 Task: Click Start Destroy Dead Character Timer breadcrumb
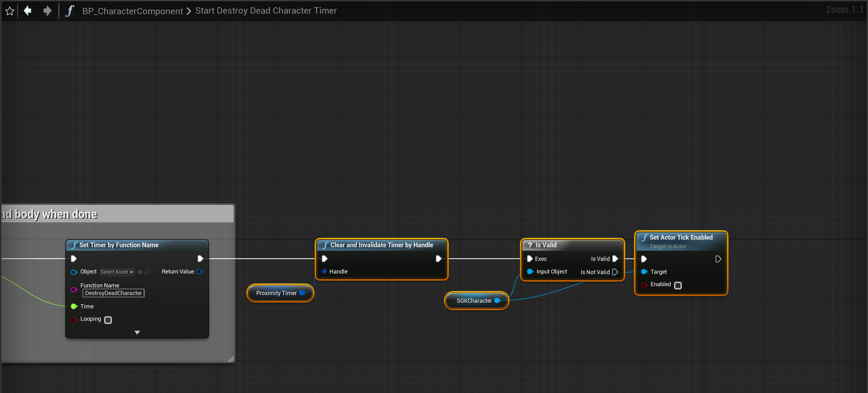[266, 11]
